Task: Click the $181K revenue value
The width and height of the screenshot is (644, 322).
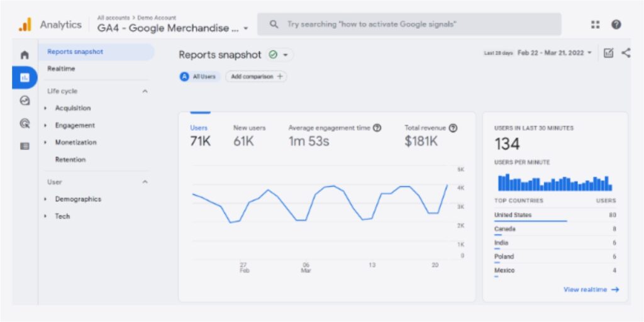Action: click(421, 142)
